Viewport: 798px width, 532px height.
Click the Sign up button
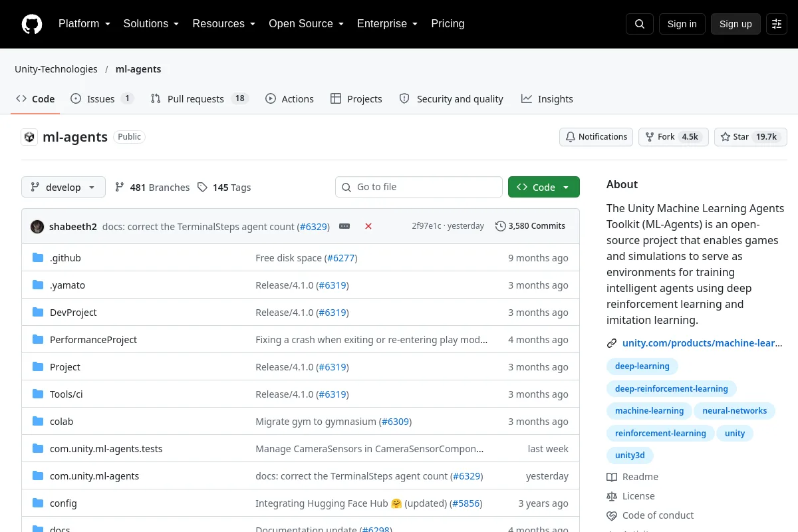click(x=735, y=24)
